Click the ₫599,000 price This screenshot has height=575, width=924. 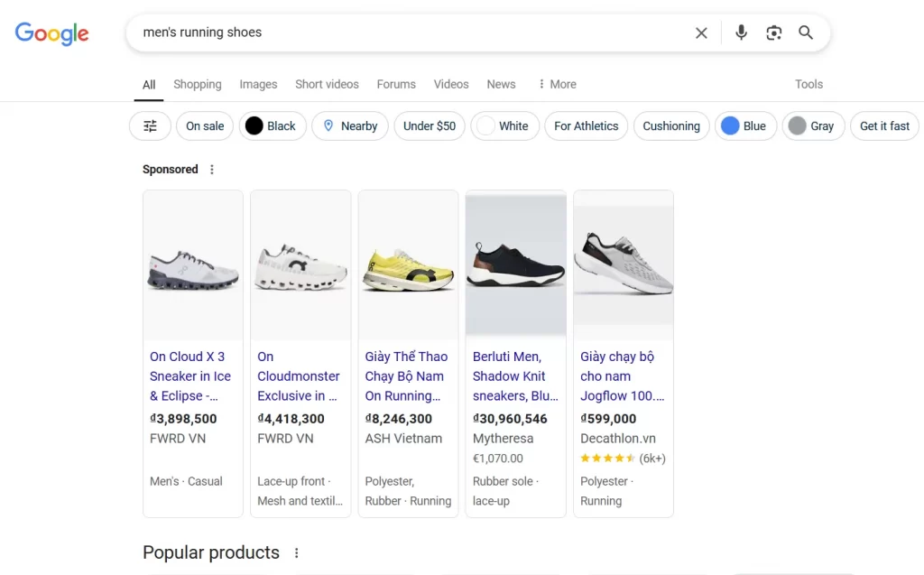pyautogui.click(x=608, y=419)
